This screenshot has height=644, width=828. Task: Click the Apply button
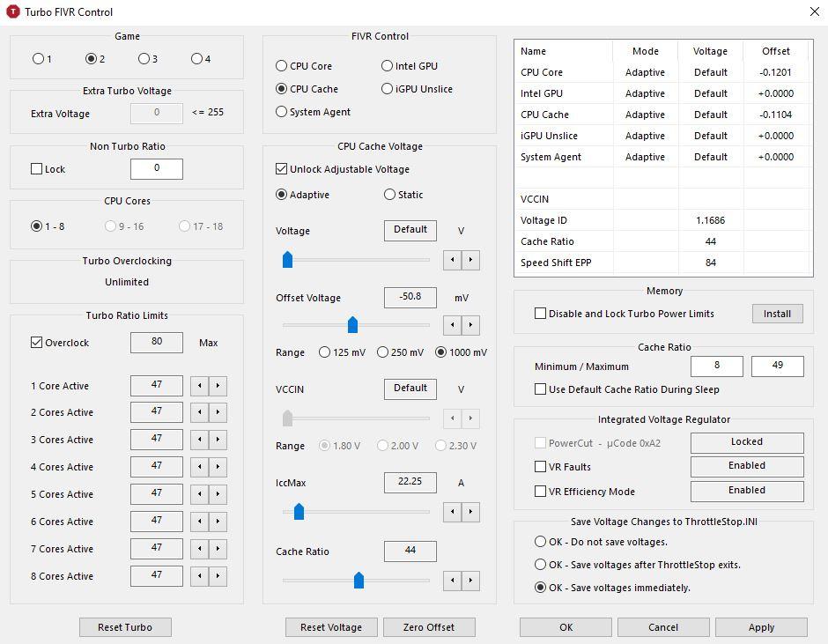point(761,627)
